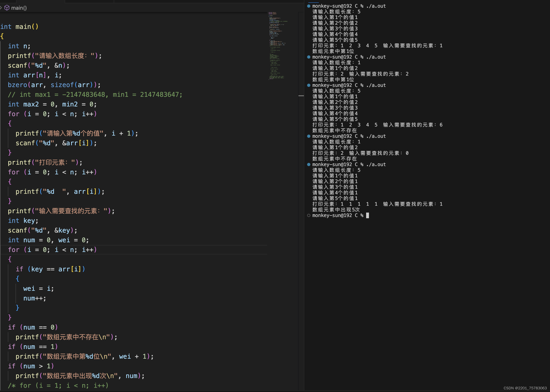Click the 'if (key == arr[i])' line

pos(50,269)
